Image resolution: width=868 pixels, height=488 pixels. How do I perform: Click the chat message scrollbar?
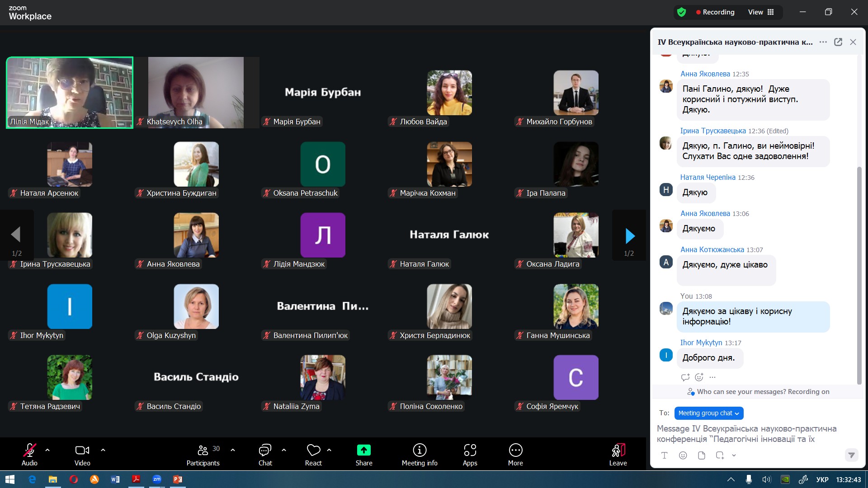[859, 276]
